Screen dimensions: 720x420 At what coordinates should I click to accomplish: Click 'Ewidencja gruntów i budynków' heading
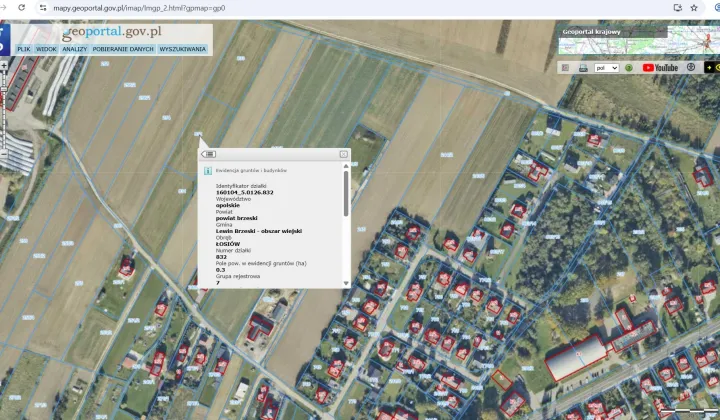coord(251,170)
